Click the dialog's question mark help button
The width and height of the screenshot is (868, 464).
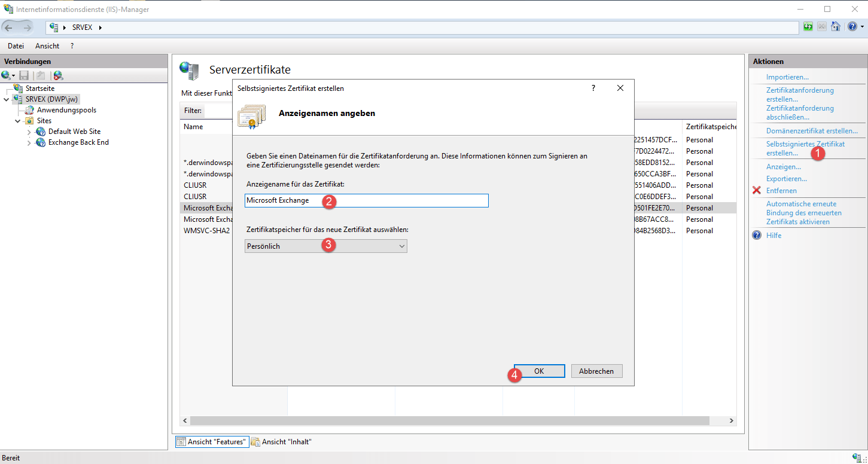pyautogui.click(x=593, y=88)
